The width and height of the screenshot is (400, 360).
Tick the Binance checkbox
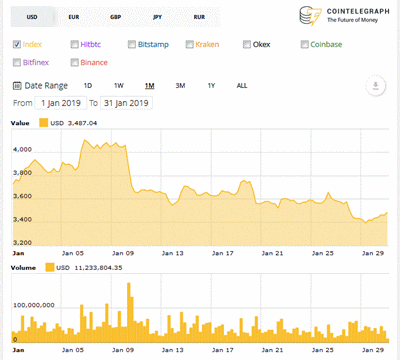point(74,62)
